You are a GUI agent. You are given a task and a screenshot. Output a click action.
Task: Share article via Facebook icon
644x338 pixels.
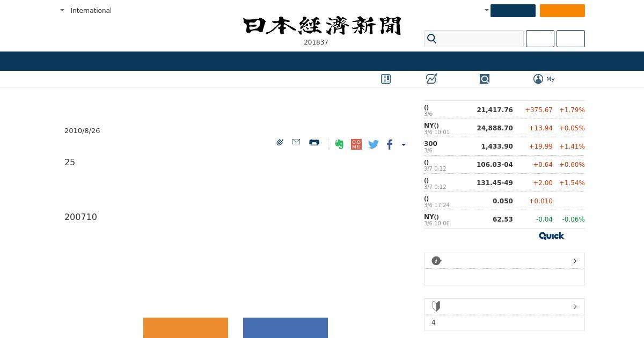[390, 144]
